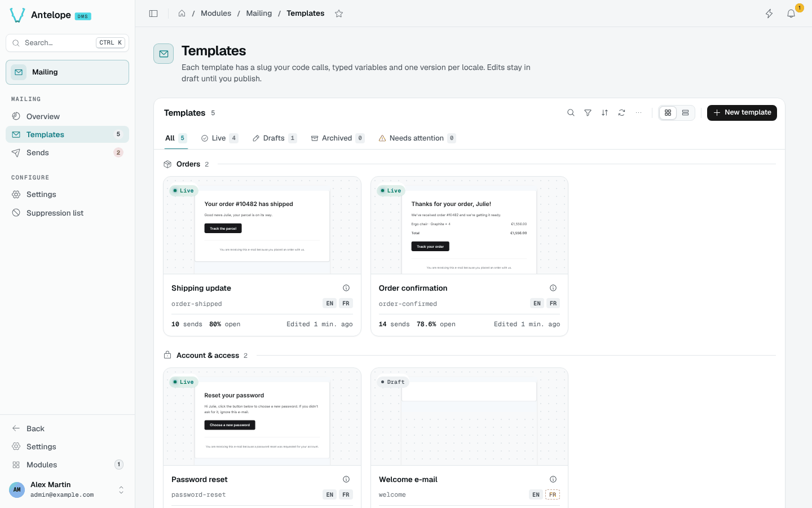Image resolution: width=812 pixels, height=508 pixels.
Task: Star the Templates page as favorite
Action: pyautogui.click(x=339, y=14)
